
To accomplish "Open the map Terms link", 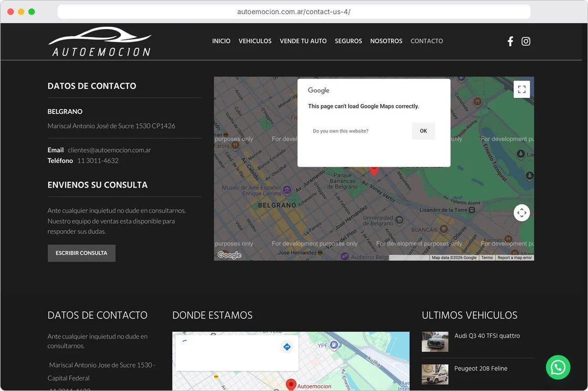I will coord(487,258).
